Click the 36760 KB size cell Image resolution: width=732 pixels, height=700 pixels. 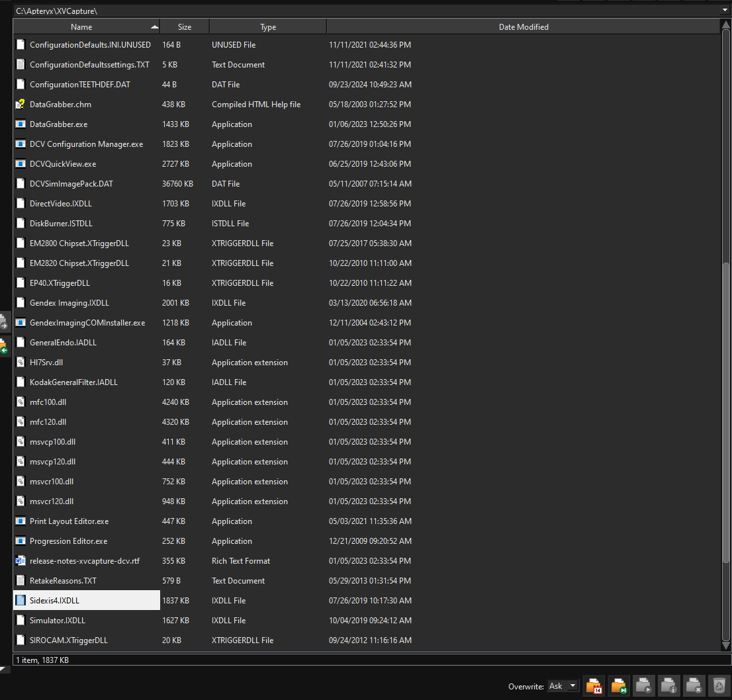click(177, 184)
